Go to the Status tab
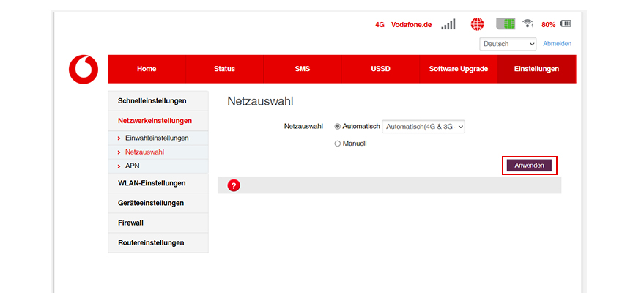Viewport: 644px width, 293px height. (x=224, y=69)
